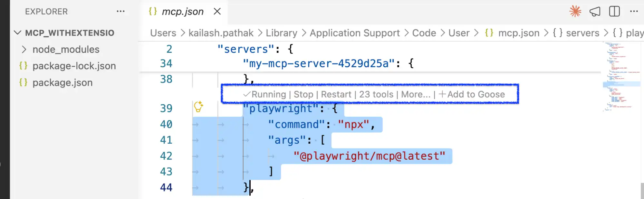Open package-lock.json file in explorer
Image resolution: width=644 pixels, height=199 pixels.
[74, 66]
